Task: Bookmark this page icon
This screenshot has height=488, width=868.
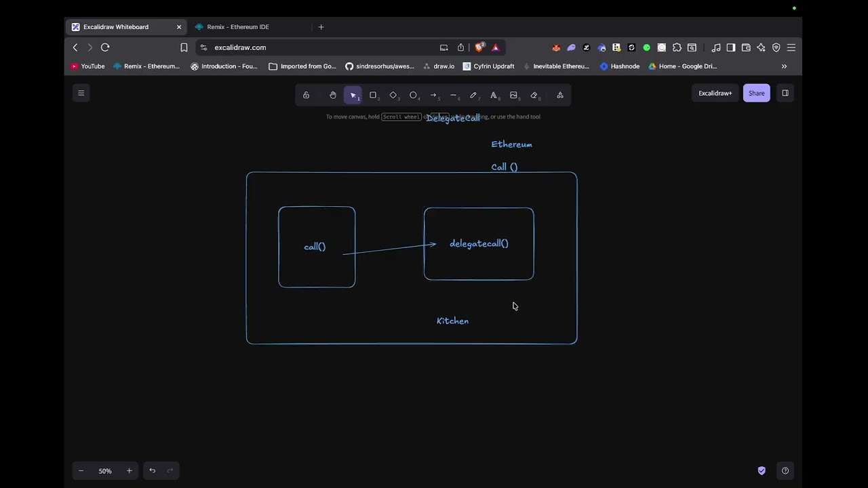Action: [x=184, y=47]
